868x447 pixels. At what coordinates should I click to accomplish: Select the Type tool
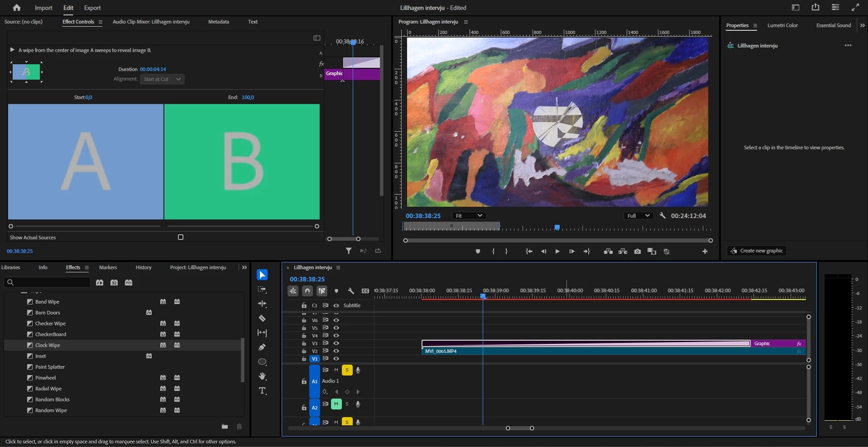[262, 391]
